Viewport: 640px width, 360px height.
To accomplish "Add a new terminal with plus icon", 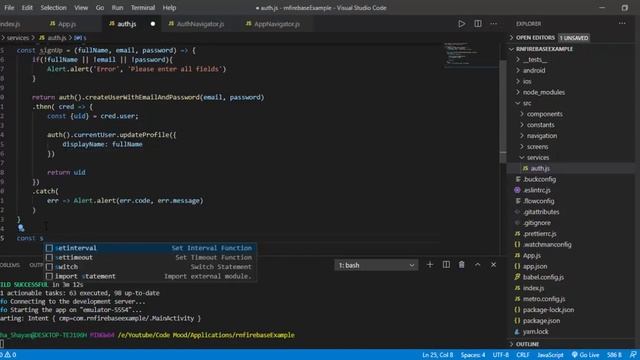I will pyautogui.click(x=429, y=265).
